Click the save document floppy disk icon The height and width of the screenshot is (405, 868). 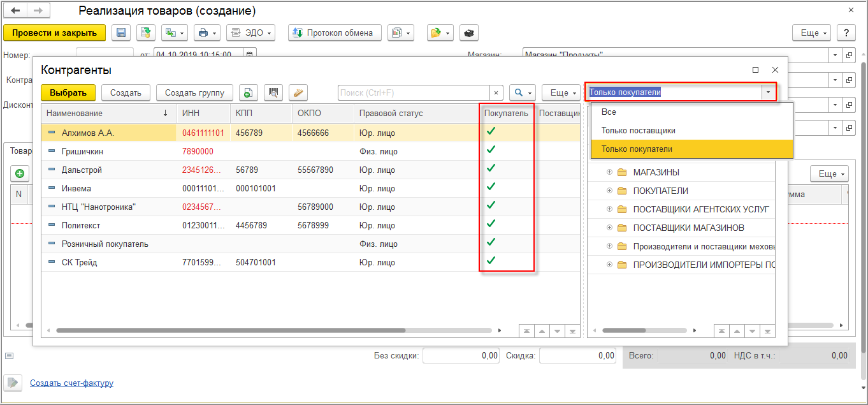point(121,33)
